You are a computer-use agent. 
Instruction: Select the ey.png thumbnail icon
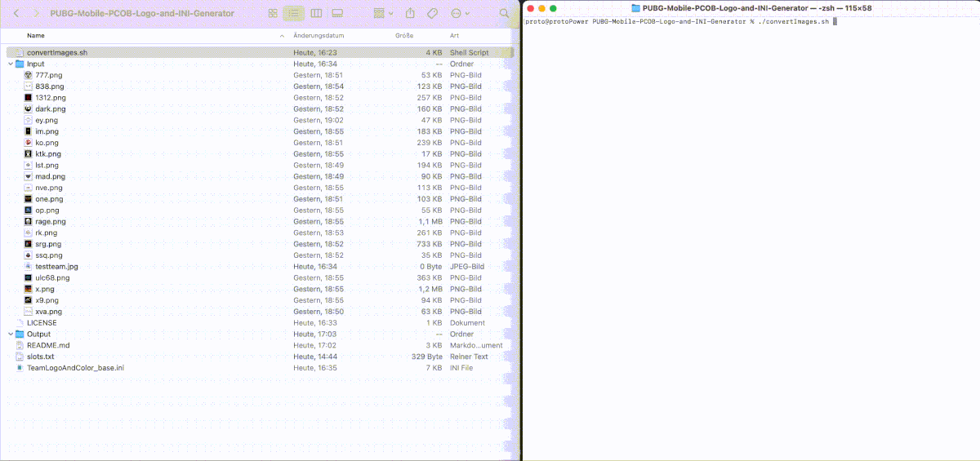29,120
